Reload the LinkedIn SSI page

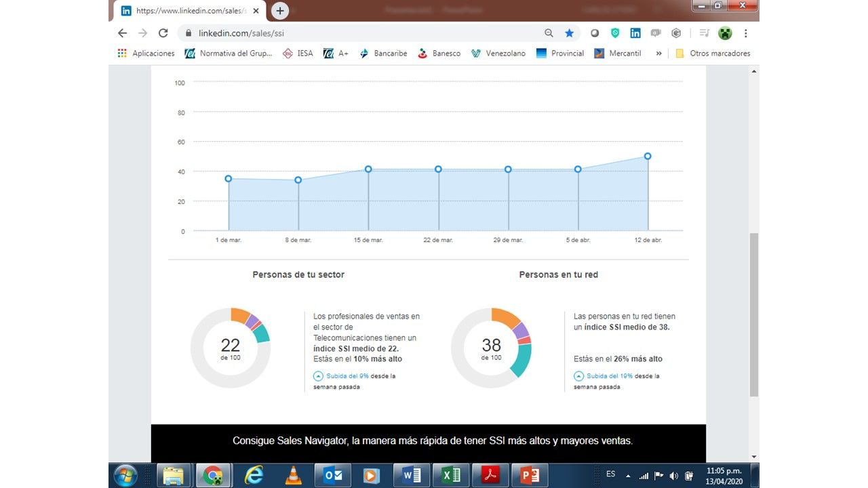(163, 33)
